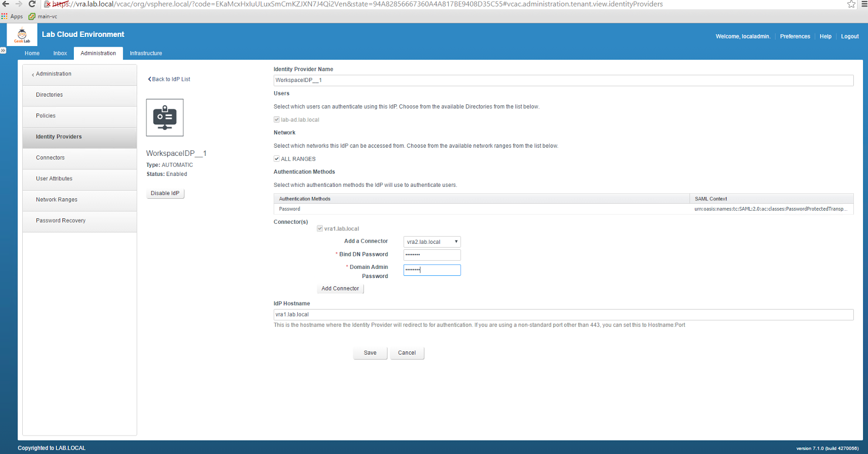
Task: Click the Add Connector button
Action: (340, 289)
